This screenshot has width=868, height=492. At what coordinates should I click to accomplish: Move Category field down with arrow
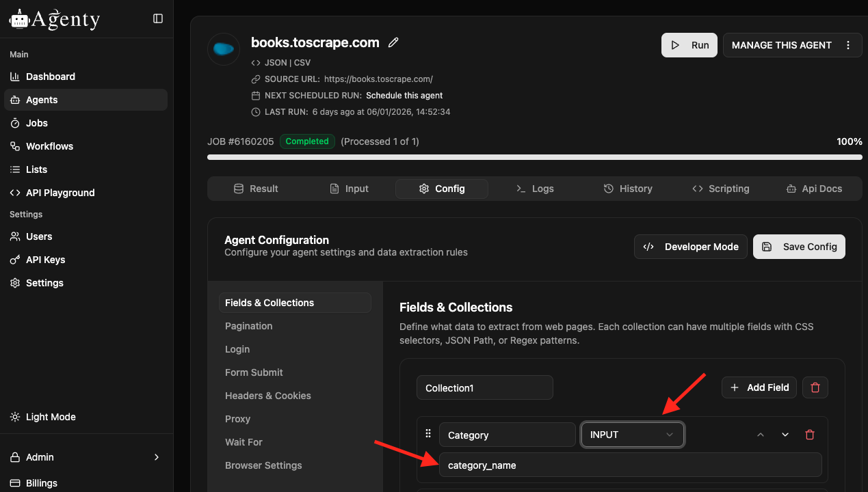[785, 435]
